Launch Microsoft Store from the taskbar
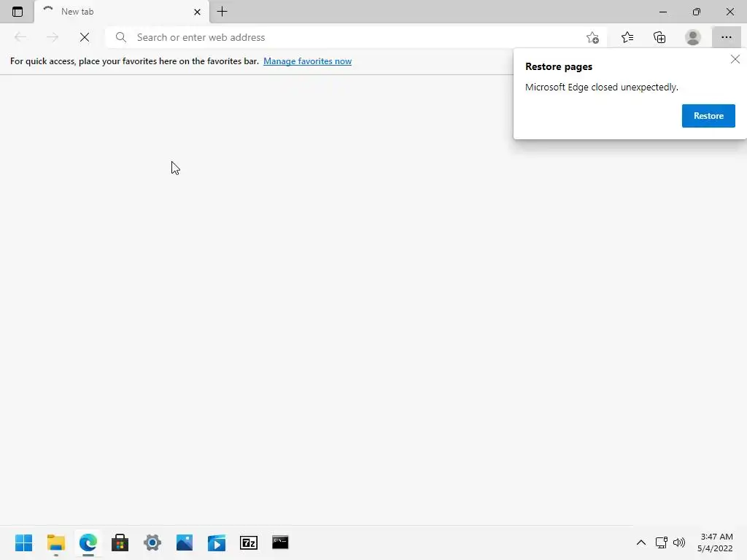Screen dimensions: 747x560 coord(120,542)
